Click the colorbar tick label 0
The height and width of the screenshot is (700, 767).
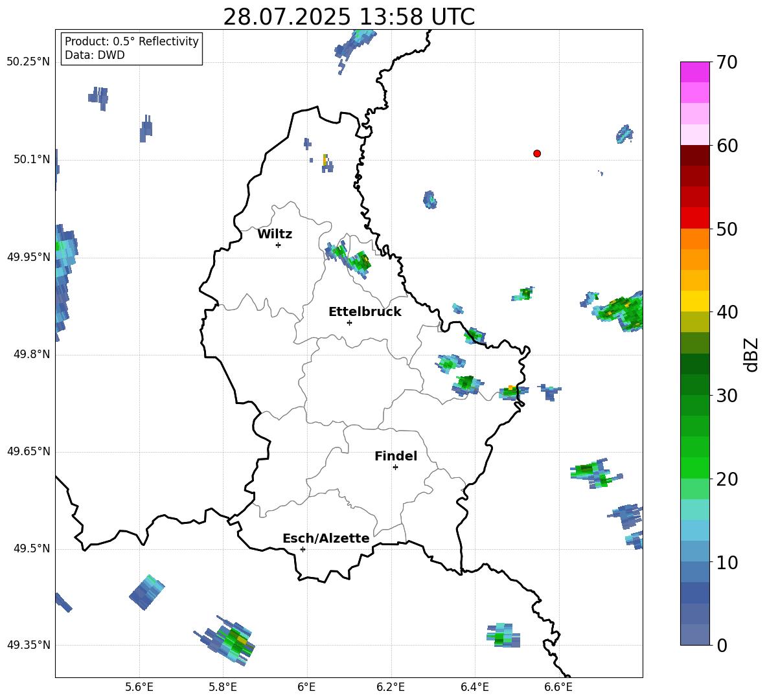click(722, 646)
